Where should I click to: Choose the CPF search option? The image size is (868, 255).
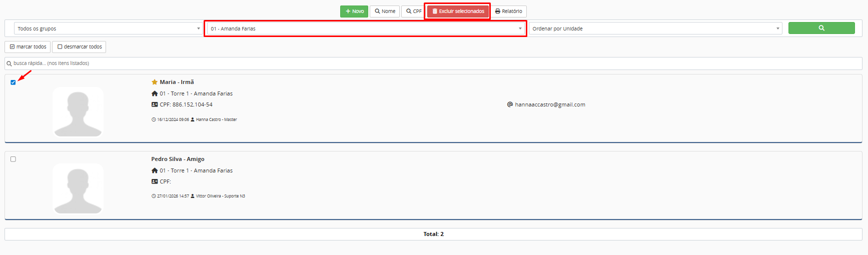413,11
